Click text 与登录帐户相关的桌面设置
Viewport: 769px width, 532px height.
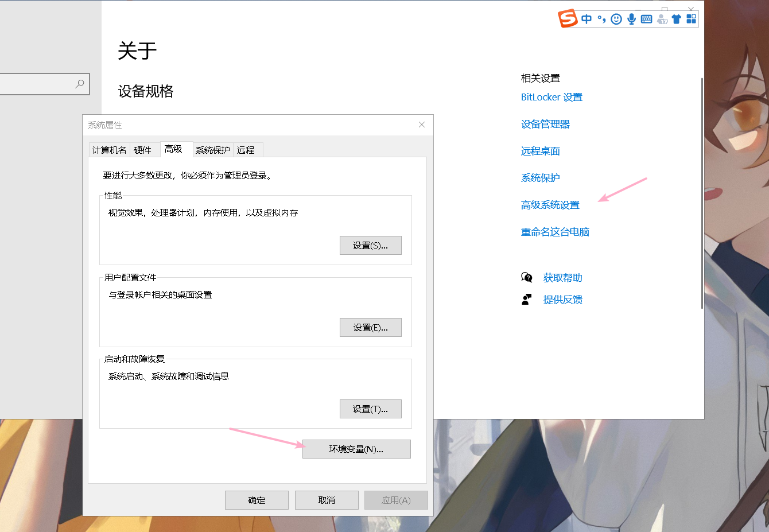[x=160, y=294]
